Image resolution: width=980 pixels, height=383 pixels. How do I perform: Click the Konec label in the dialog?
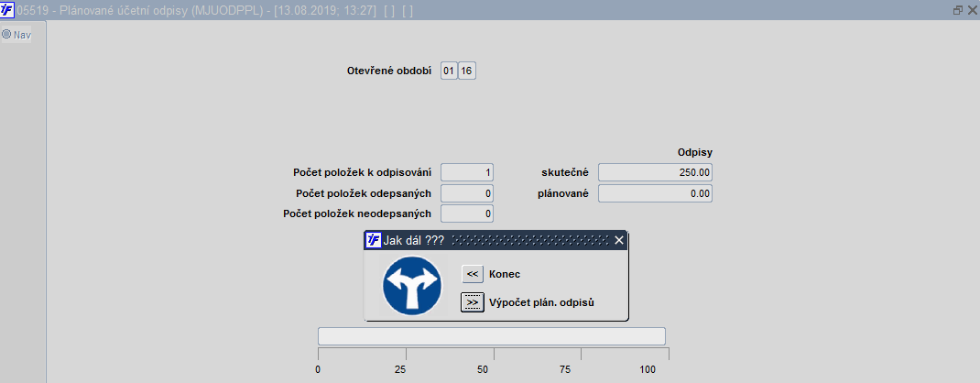[505, 274]
